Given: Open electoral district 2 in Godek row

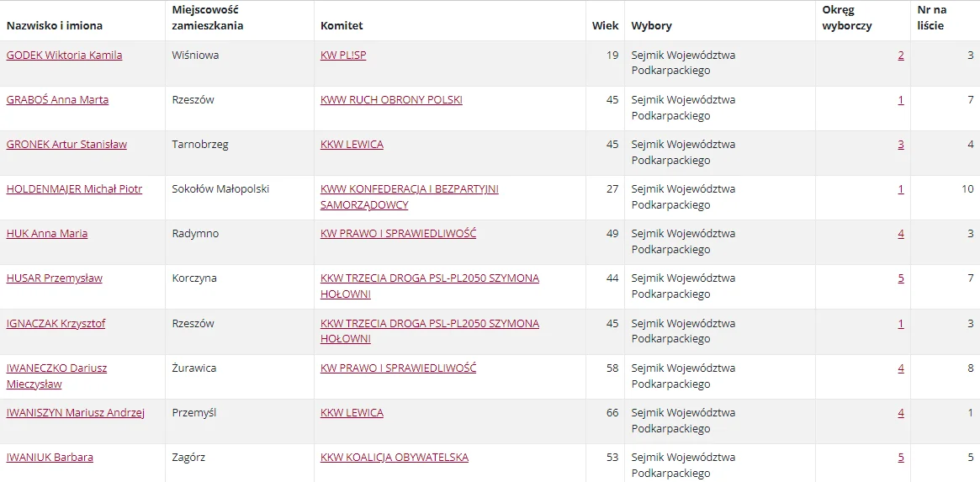Looking at the screenshot, I should pos(901,55).
